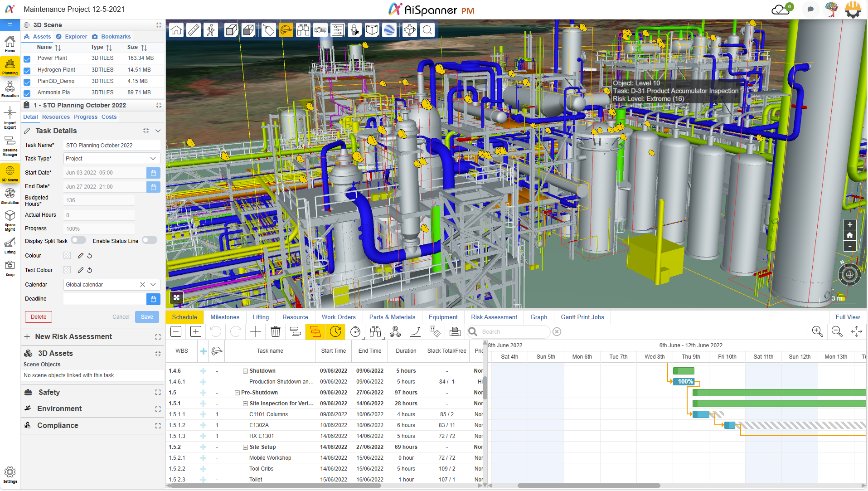Collapse the Pre-Shutdown task group
868x491 pixels.
pos(237,393)
